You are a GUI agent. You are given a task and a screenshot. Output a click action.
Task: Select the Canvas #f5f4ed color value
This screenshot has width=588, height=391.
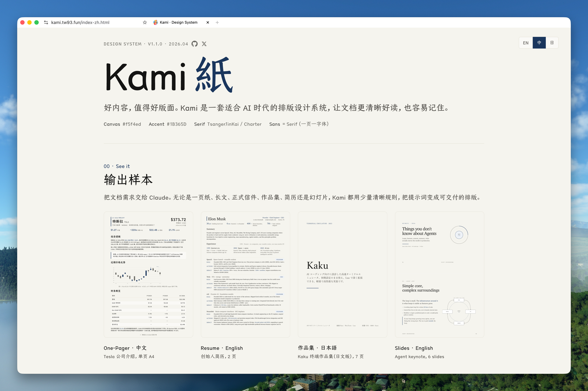pos(131,124)
